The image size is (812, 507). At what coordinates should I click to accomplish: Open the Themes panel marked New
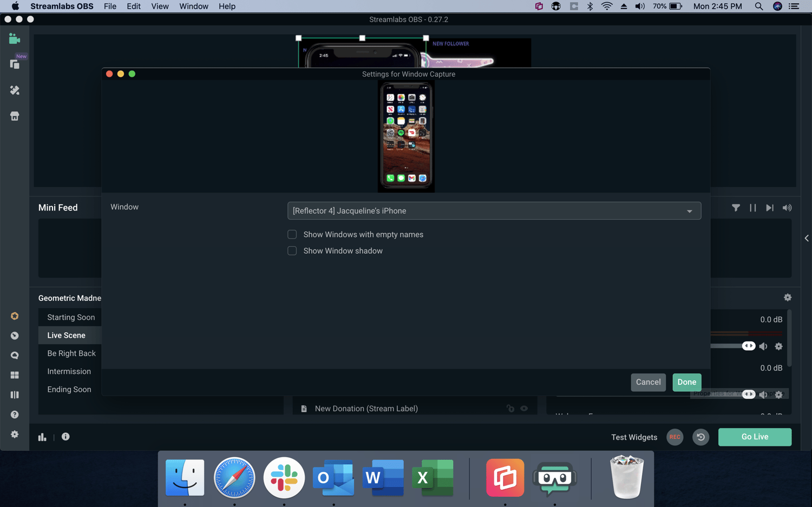(x=15, y=63)
